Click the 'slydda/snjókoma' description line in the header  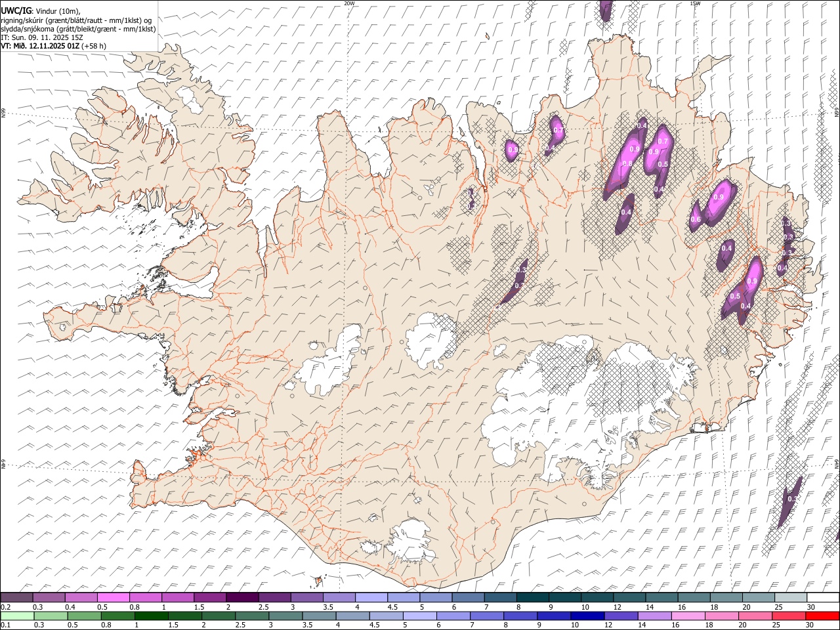[78, 29]
